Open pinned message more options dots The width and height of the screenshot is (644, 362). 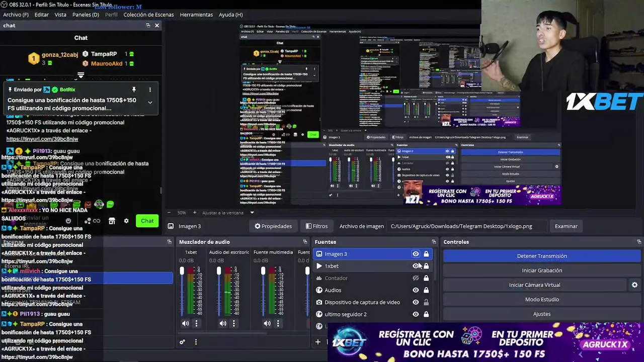[x=150, y=89]
